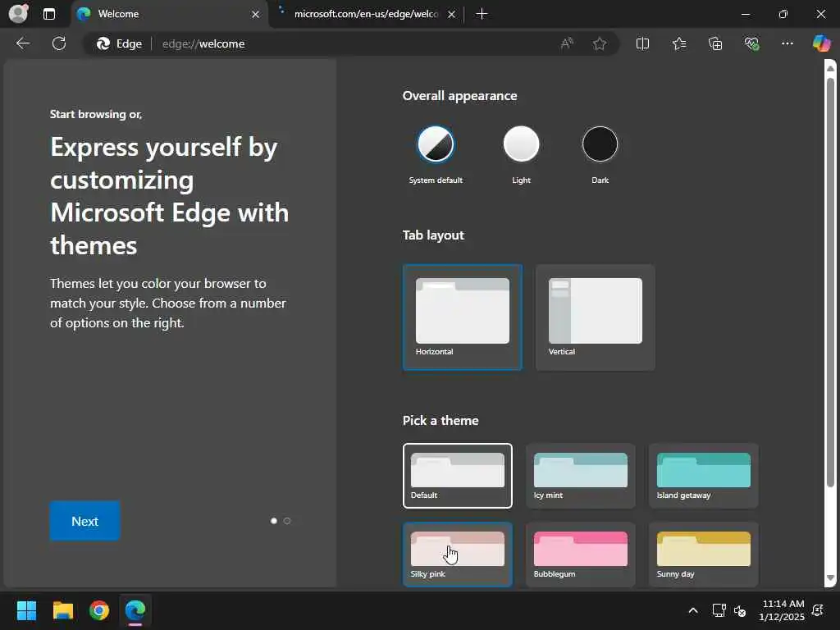Open the Favorites list icon
The width and height of the screenshot is (840, 630).
pos(678,44)
